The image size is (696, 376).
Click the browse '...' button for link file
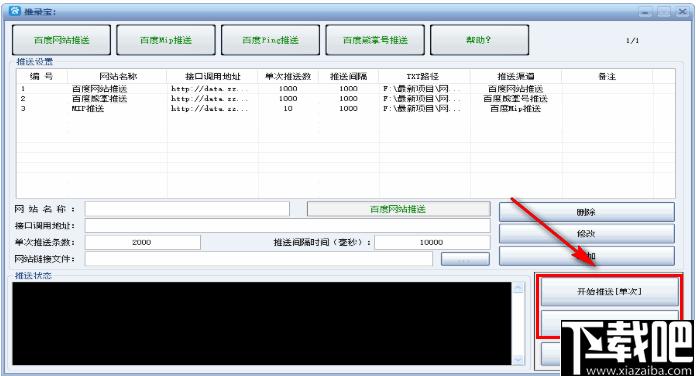coord(465,259)
